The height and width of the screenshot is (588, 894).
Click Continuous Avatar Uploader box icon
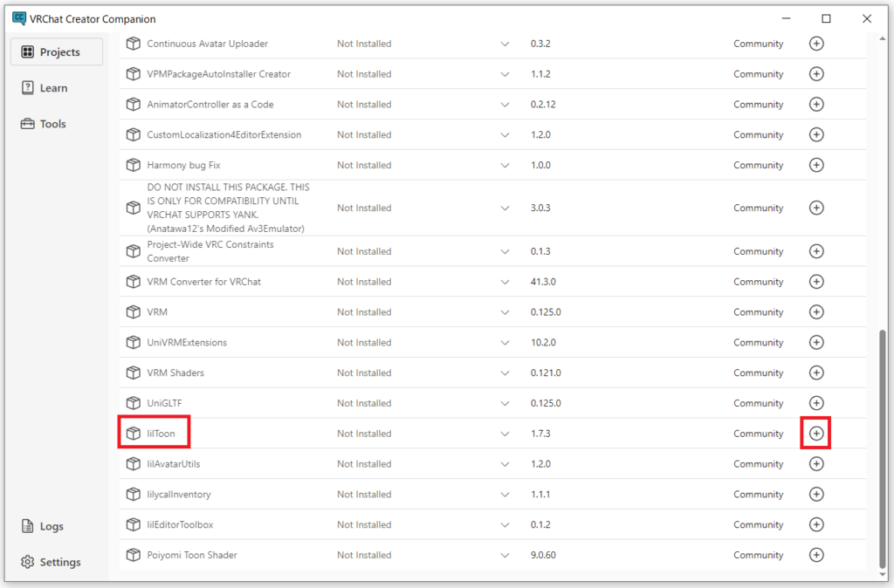tap(134, 44)
